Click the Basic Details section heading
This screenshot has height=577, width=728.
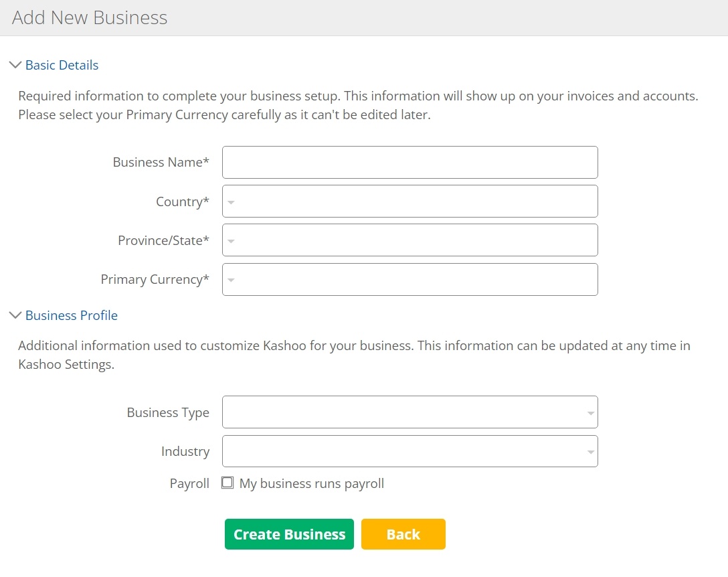pyautogui.click(x=62, y=65)
